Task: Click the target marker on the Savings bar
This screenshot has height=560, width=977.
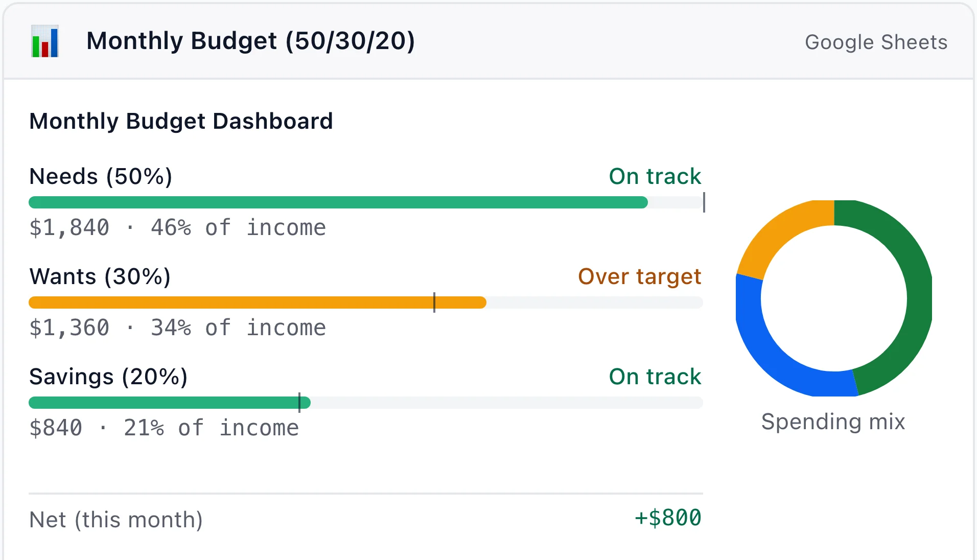Action: (299, 403)
